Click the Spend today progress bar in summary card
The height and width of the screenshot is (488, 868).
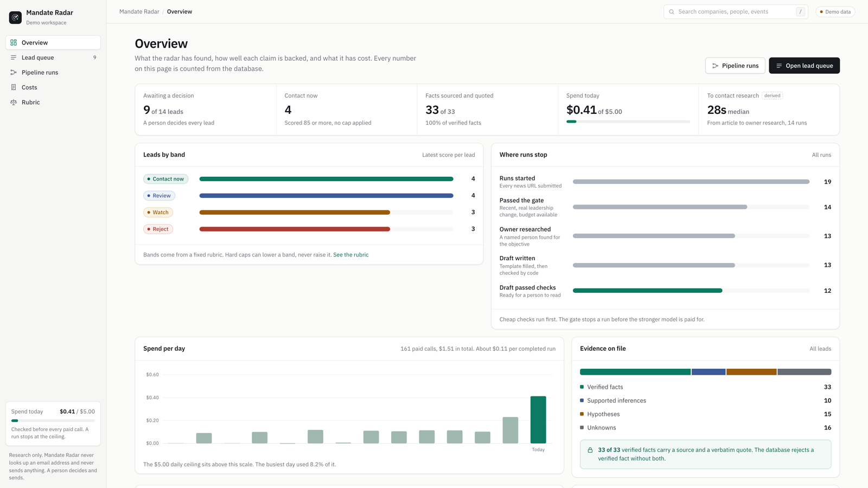tap(628, 121)
